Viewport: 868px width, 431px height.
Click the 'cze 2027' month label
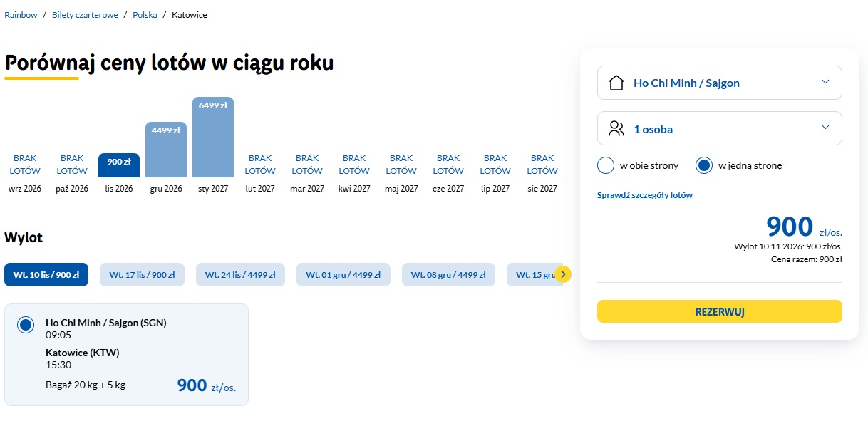point(448,189)
